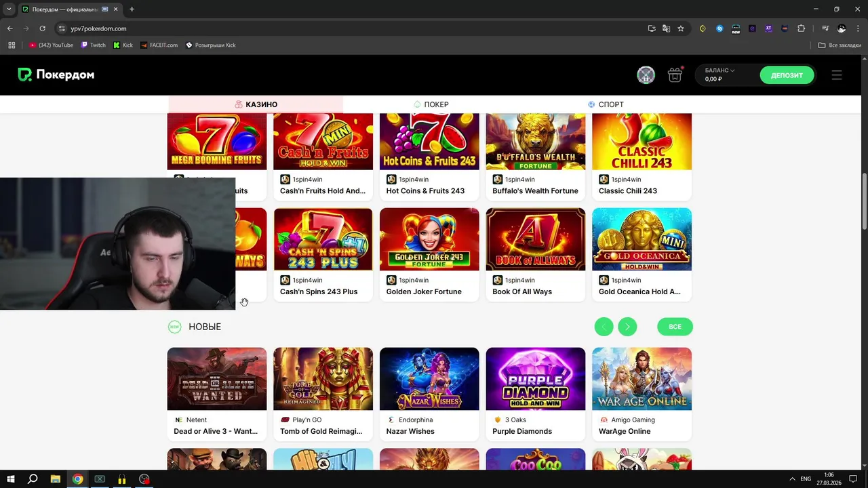
Task: Open the apps grid in bookmarks bar
Action: [12, 45]
